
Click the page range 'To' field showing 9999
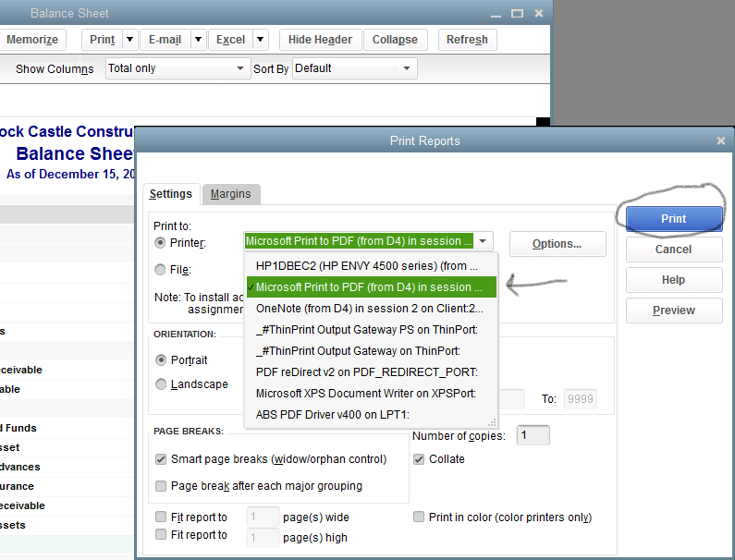click(x=580, y=399)
